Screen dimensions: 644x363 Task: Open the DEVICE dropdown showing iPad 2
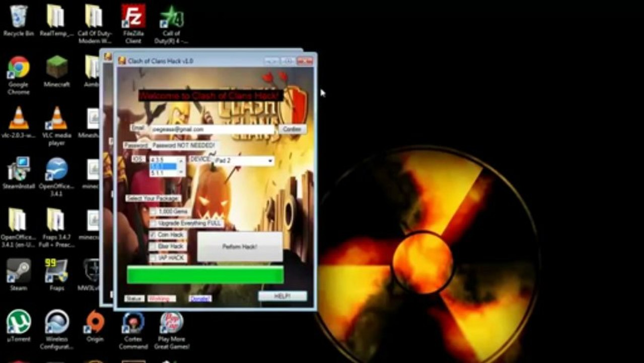(244, 160)
